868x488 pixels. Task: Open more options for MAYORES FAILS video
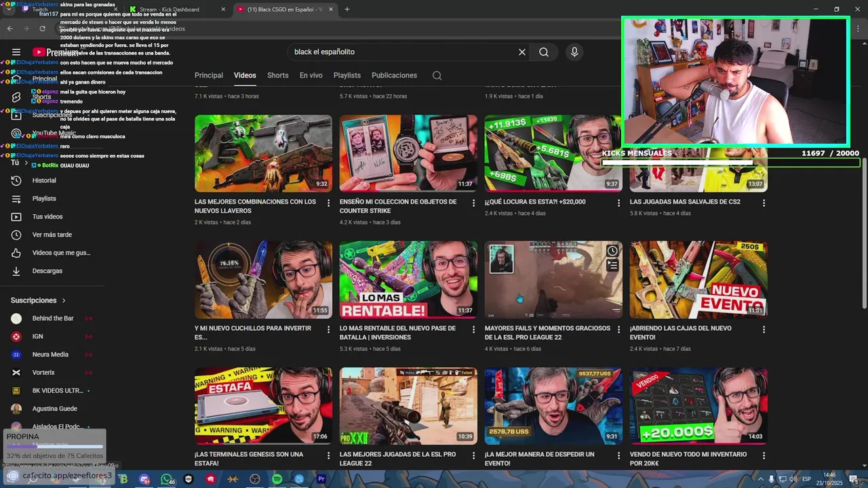(619, 329)
